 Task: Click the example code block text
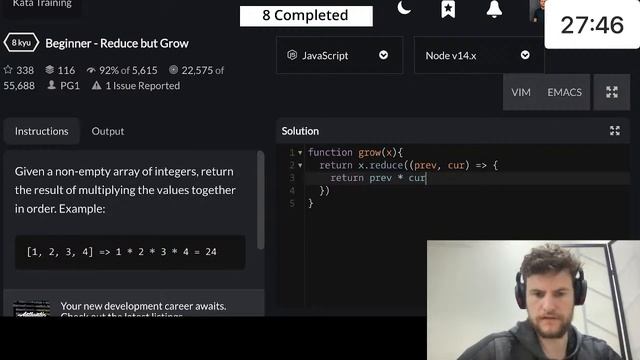(122, 252)
